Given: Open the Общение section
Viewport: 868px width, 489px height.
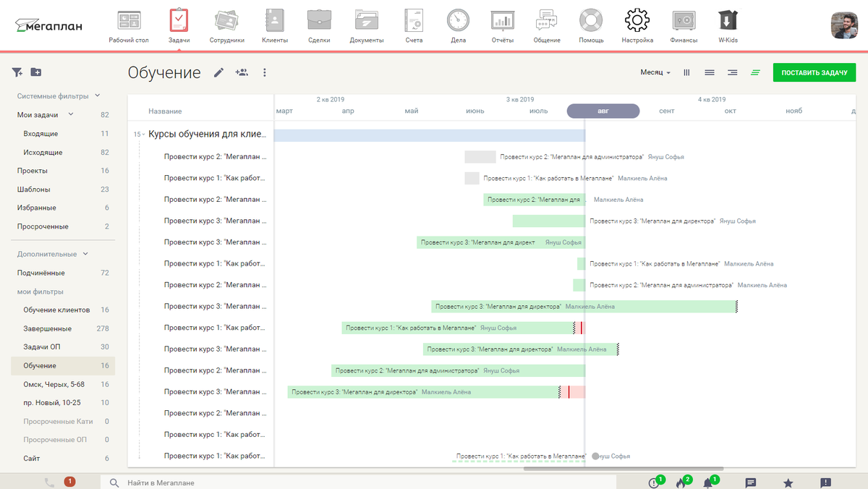Looking at the screenshot, I should [547, 27].
